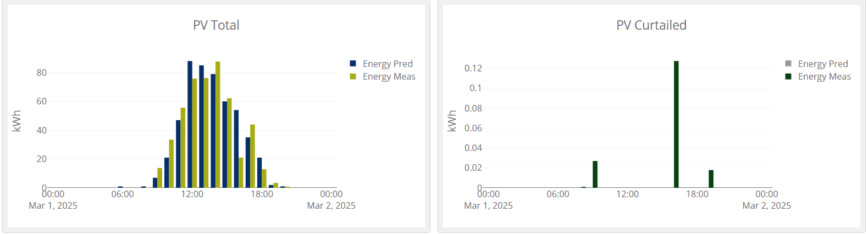Select the tallest green bar in PV Curtailed
Image resolution: width=868 pixels, height=234 pixels.
[676, 124]
